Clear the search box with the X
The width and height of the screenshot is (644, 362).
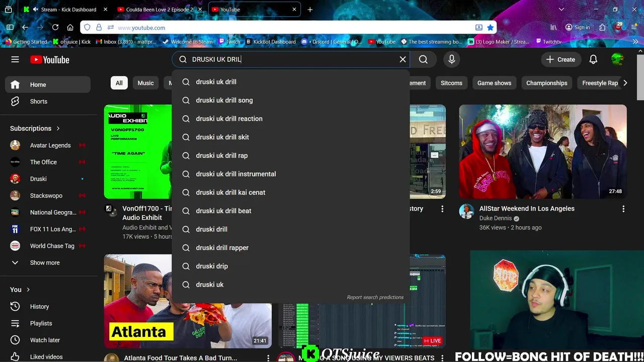(x=403, y=59)
